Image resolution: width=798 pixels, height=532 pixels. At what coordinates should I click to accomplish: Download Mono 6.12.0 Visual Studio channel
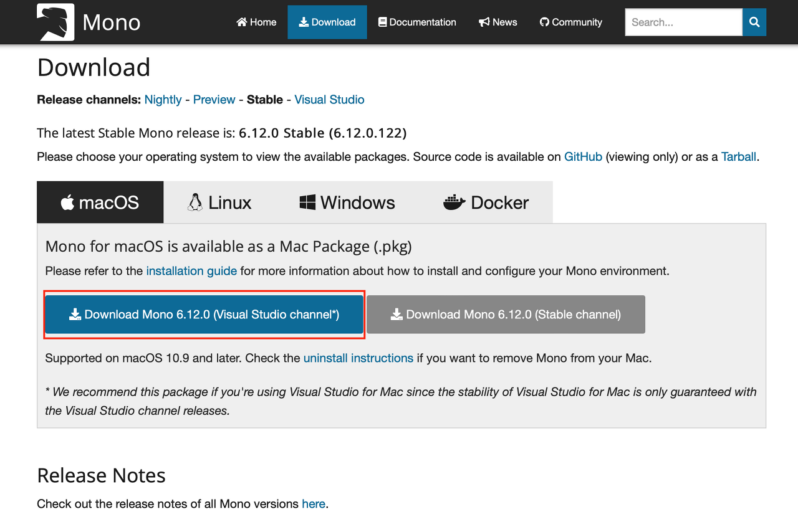(204, 315)
